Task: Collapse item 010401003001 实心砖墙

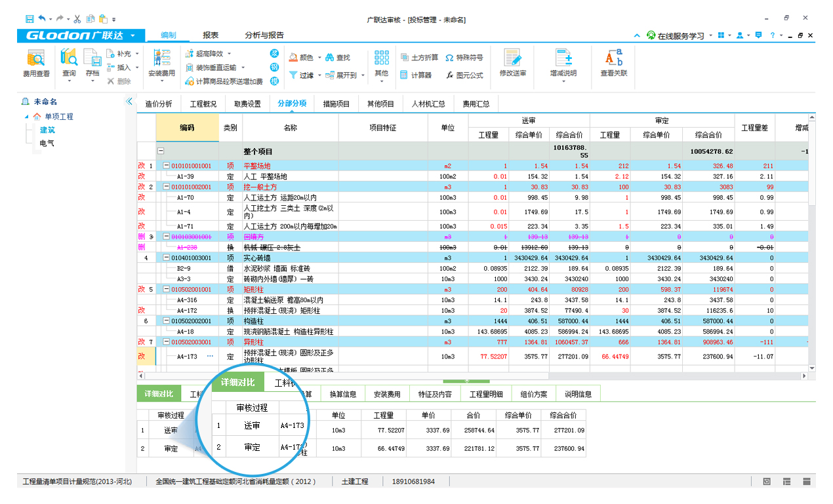Action: point(167,258)
